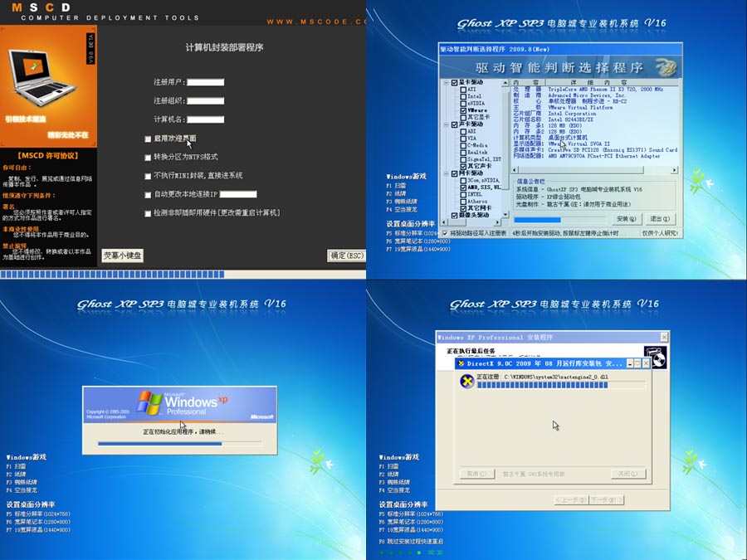Viewport: 747px width, 560px height.
Task: Close the Windows XP Professional 安装程序 window
Action: (x=664, y=337)
